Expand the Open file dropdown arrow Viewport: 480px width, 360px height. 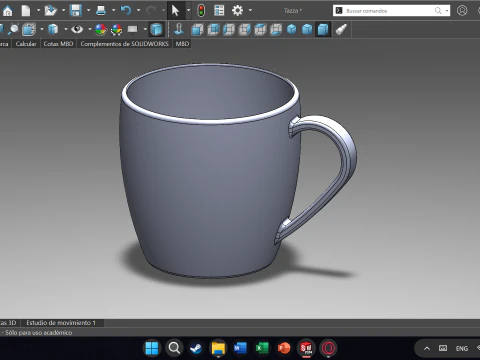[x=63, y=10]
